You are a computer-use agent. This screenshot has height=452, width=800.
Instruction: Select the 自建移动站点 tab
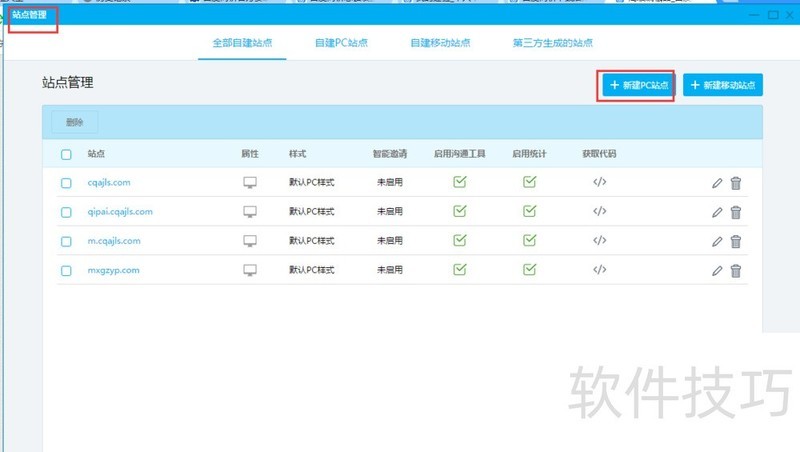click(440, 44)
